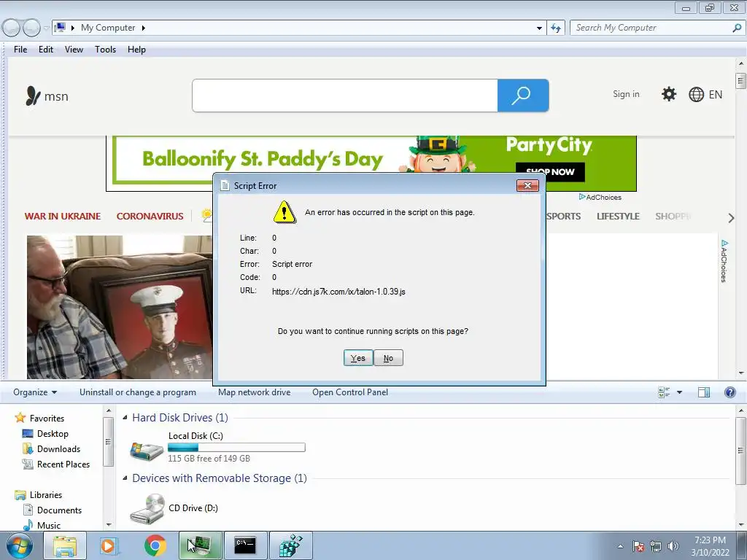Open the Windows Start button
747x560 pixels.
coord(20,545)
